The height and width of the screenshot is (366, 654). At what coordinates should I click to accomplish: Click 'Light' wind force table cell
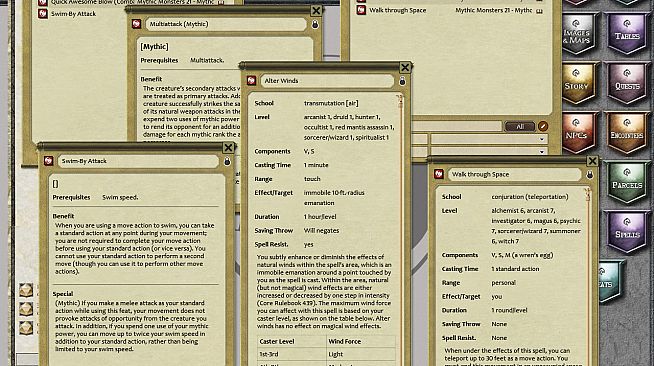tap(335, 354)
